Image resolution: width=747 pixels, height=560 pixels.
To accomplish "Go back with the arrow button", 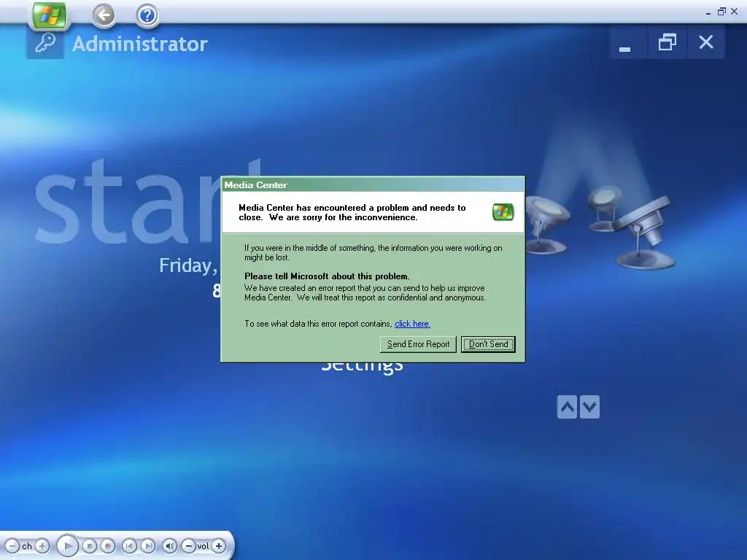I will coord(104,15).
